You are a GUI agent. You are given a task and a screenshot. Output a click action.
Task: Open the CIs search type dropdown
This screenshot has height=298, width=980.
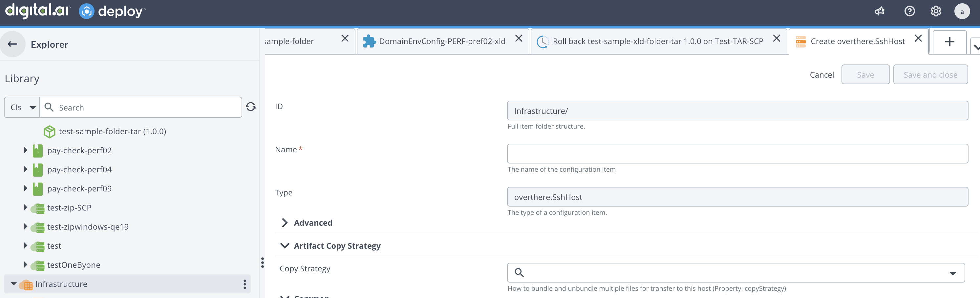[x=22, y=108]
